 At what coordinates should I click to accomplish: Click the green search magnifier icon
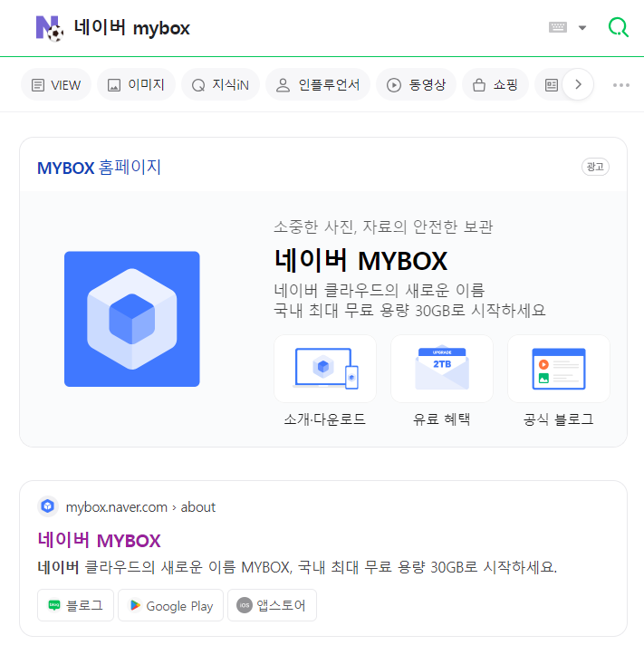[x=618, y=27]
